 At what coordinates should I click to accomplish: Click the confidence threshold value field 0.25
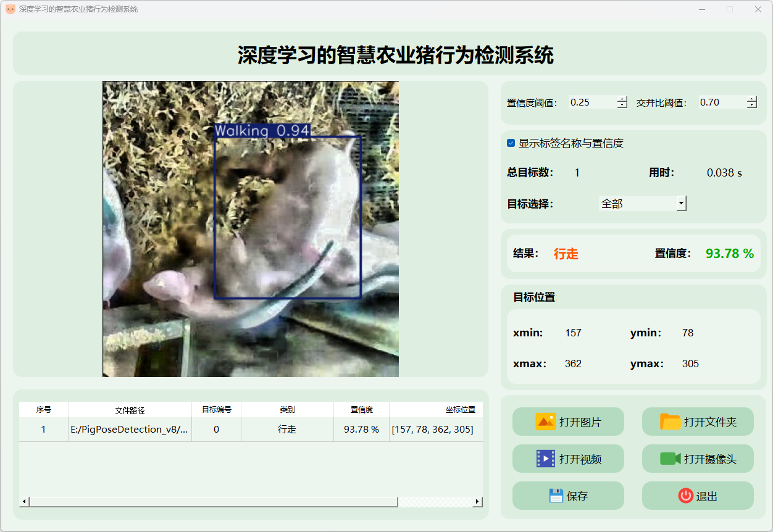(x=591, y=102)
